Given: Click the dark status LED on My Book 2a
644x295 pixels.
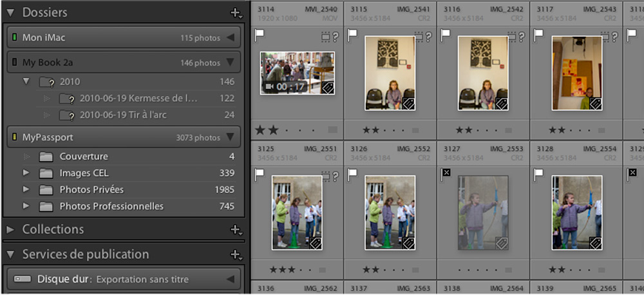Looking at the screenshot, I should (x=14, y=62).
